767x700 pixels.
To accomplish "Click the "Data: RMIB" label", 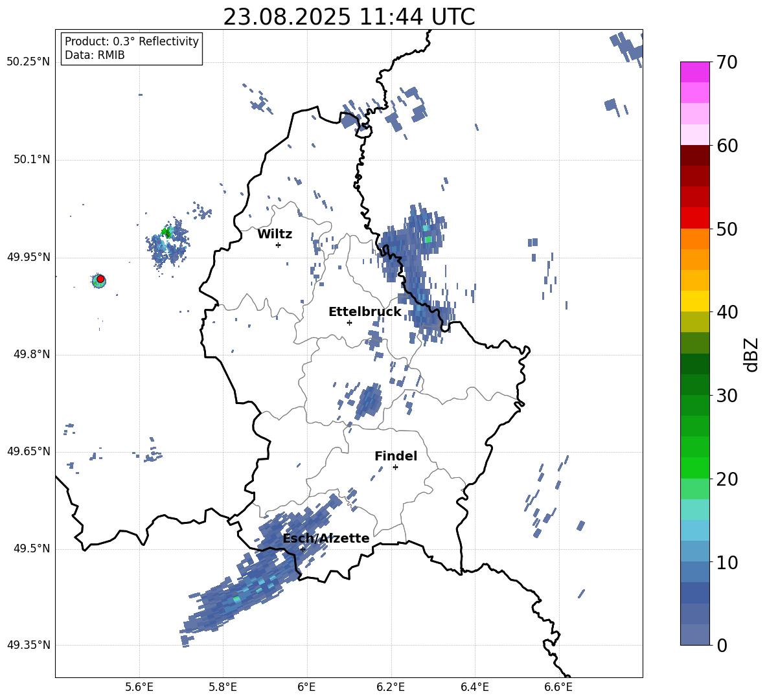I will (95, 55).
